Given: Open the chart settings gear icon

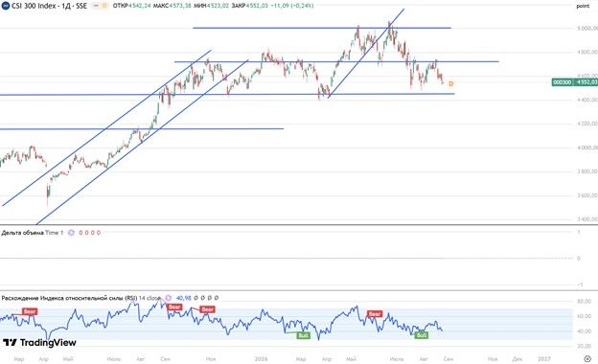Looking at the screenshot, I should pyautogui.click(x=587, y=358).
